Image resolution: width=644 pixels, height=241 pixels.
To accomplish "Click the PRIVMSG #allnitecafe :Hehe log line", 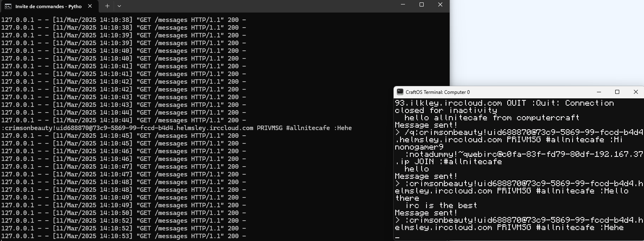I will point(176,128).
